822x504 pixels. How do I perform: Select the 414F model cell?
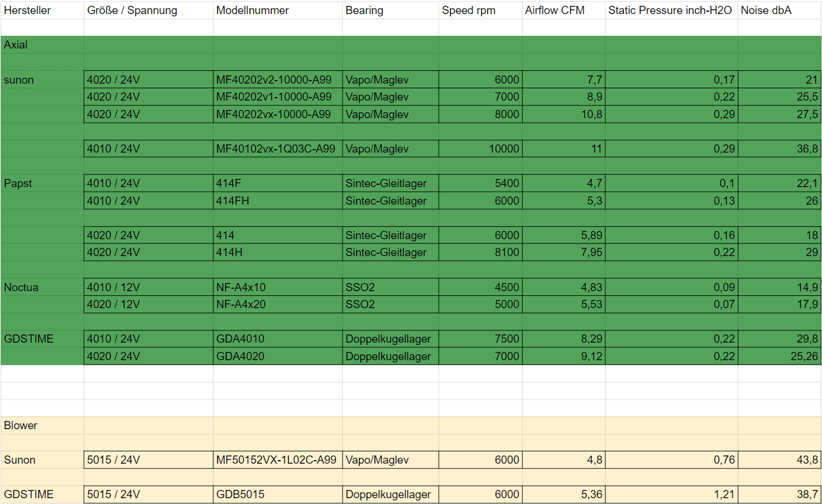coord(278,184)
